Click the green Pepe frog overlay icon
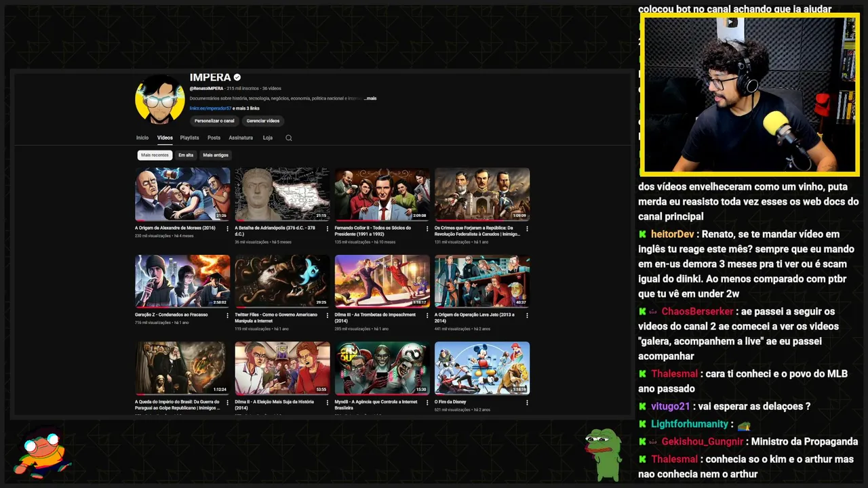This screenshot has width=868, height=488. coord(604,454)
